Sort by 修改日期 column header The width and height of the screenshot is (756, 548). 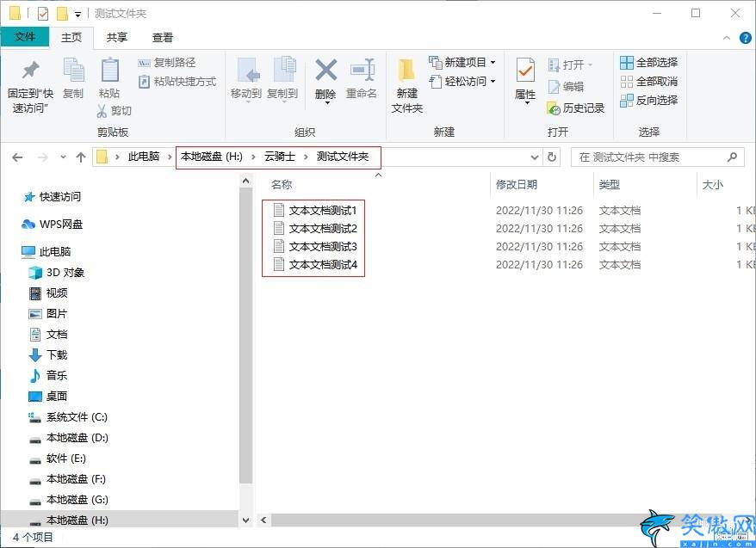517,184
